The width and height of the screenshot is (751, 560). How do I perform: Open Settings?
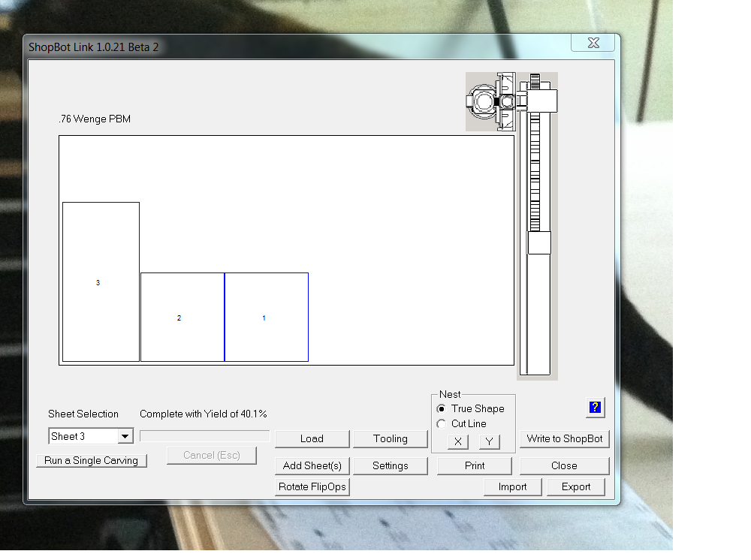pyautogui.click(x=391, y=466)
